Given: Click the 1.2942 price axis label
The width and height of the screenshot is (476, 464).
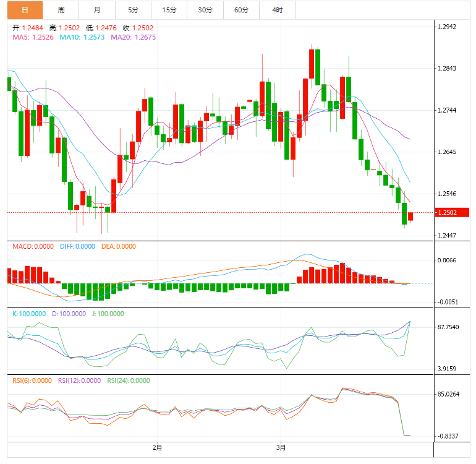Looking at the screenshot, I should (x=446, y=27).
